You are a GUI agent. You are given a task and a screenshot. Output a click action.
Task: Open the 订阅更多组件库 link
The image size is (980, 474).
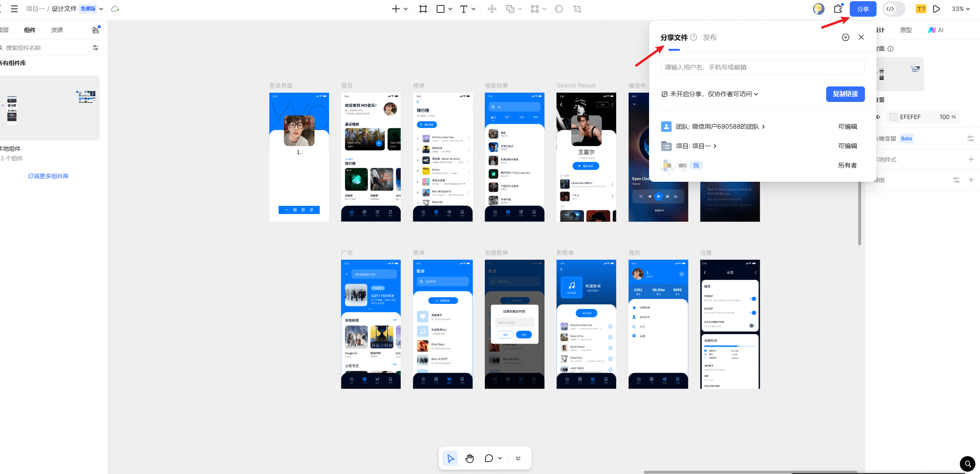pos(48,176)
